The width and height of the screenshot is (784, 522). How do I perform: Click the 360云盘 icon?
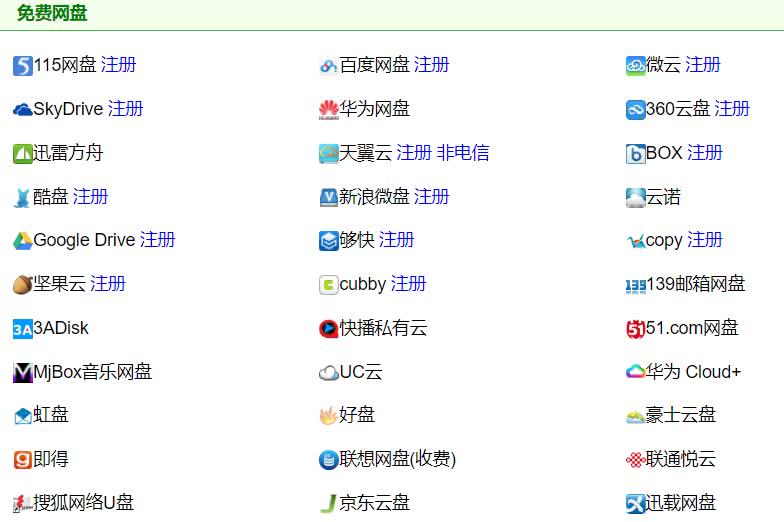coord(636,110)
